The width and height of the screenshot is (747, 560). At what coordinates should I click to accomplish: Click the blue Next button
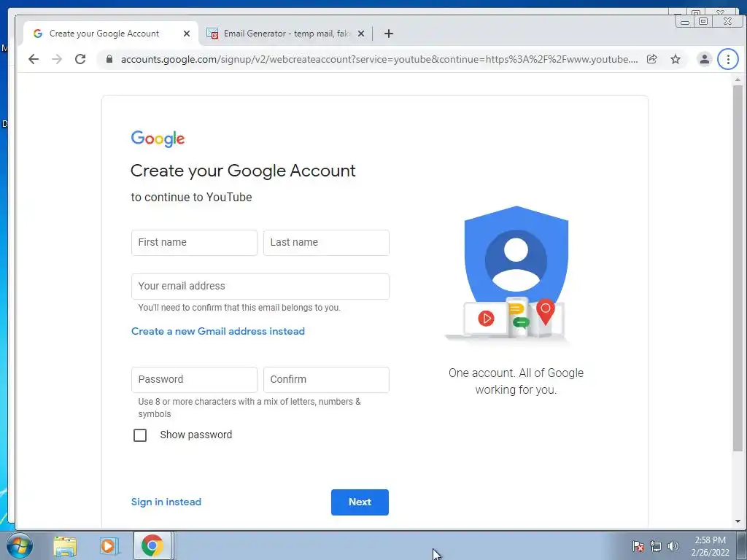click(x=360, y=502)
